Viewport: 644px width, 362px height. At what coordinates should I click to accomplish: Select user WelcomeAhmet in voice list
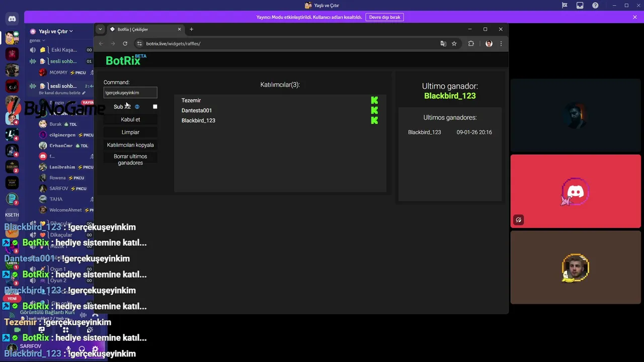65,210
